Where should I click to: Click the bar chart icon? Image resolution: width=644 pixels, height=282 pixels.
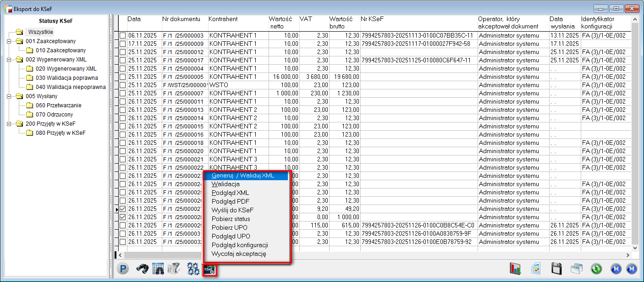tap(516, 269)
